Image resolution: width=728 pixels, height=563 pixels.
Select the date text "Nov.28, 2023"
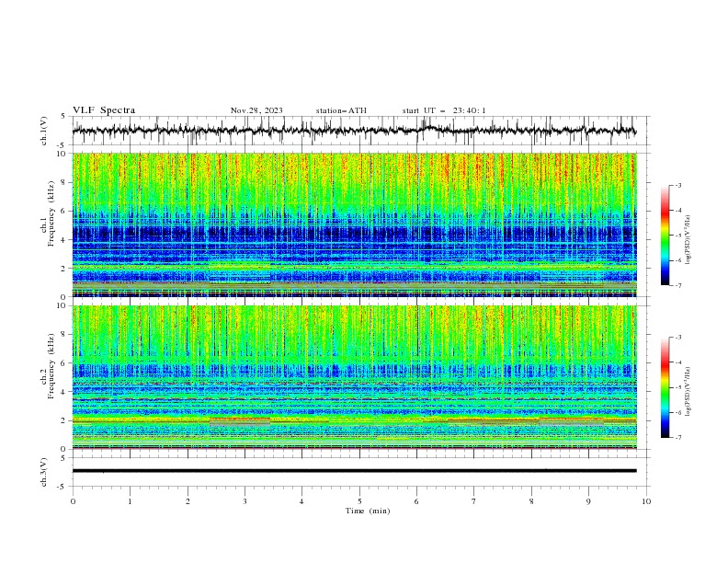(x=256, y=110)
